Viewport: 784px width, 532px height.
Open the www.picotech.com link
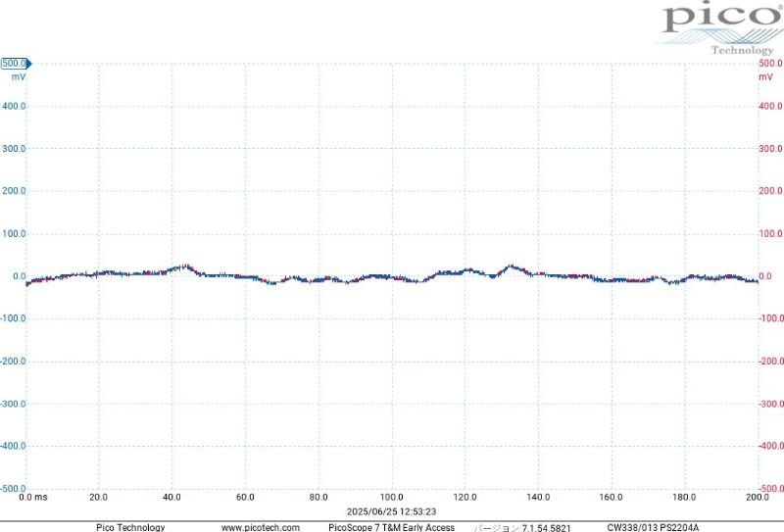click(x=261, y=527)
